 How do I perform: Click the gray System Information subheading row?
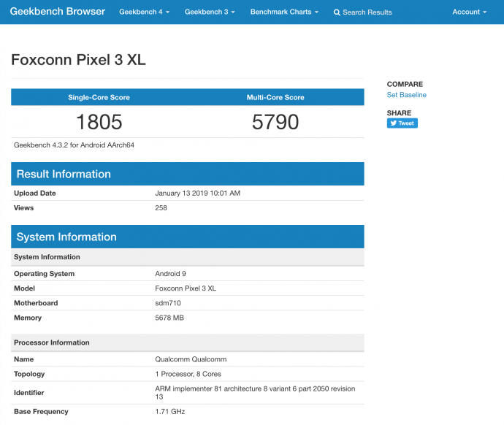(188, 257)
